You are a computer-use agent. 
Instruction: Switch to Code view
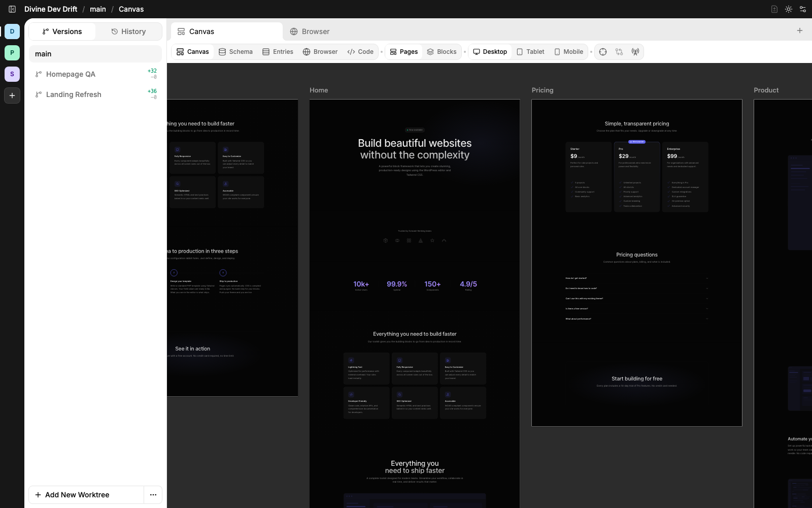coord(360,52)
